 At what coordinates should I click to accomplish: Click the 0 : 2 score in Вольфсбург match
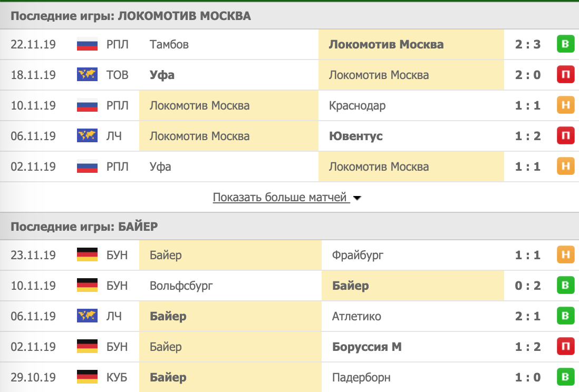[528, 286]
